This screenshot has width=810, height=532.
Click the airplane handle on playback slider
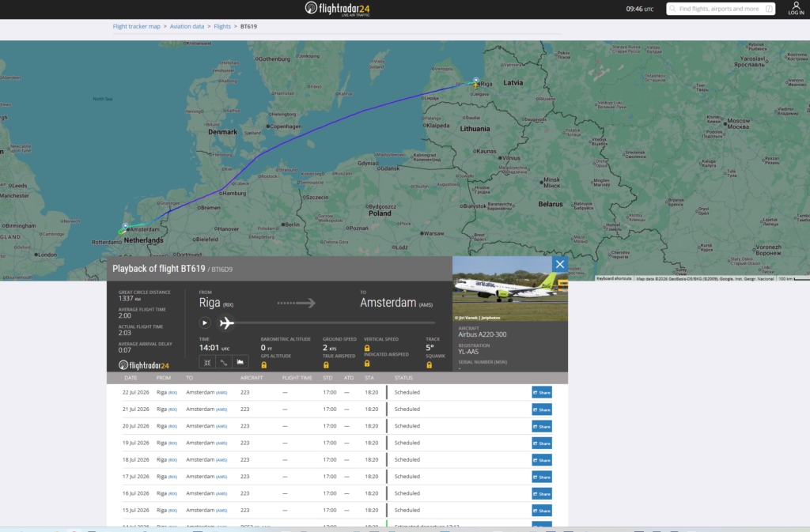click(226, 323)
